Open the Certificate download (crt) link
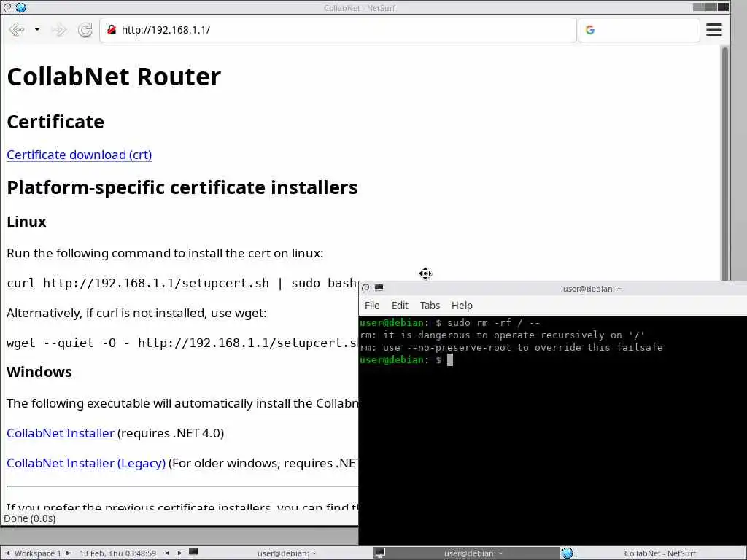The height and width of the screenshot is (560, 747). (x=79, y=155)
